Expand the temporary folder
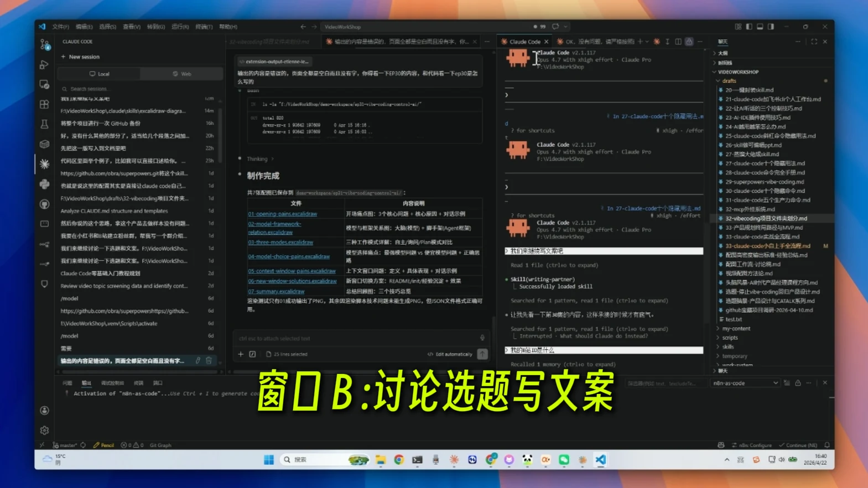 pyautogui.click(x=734, y=356)
